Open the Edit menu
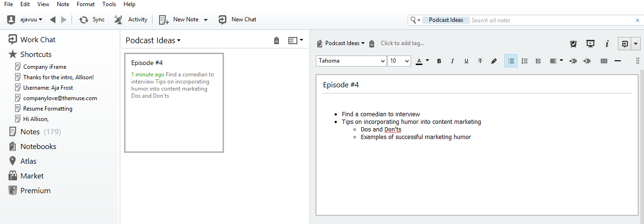The height and width of the screenshot is (224, 644). point(25,4)
